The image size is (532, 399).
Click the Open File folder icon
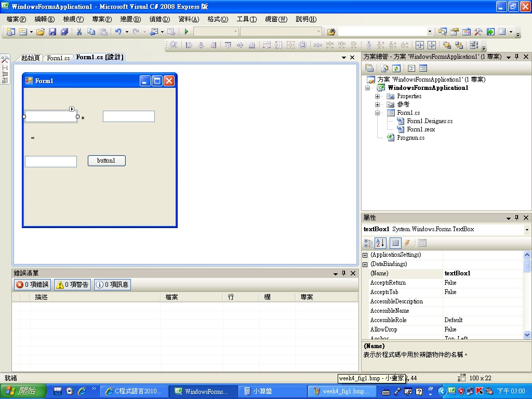(x=41, y=32)
